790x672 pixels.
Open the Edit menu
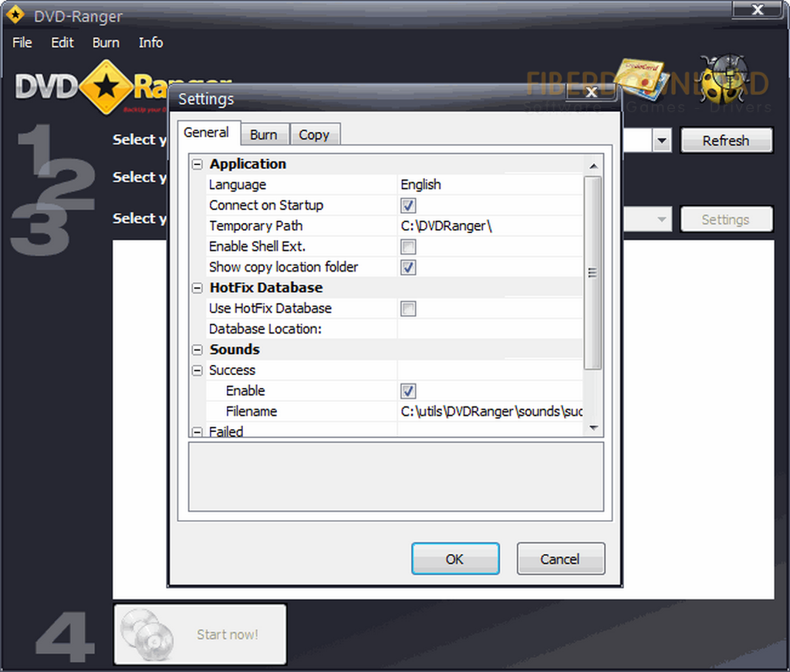(x=62, y=42)
